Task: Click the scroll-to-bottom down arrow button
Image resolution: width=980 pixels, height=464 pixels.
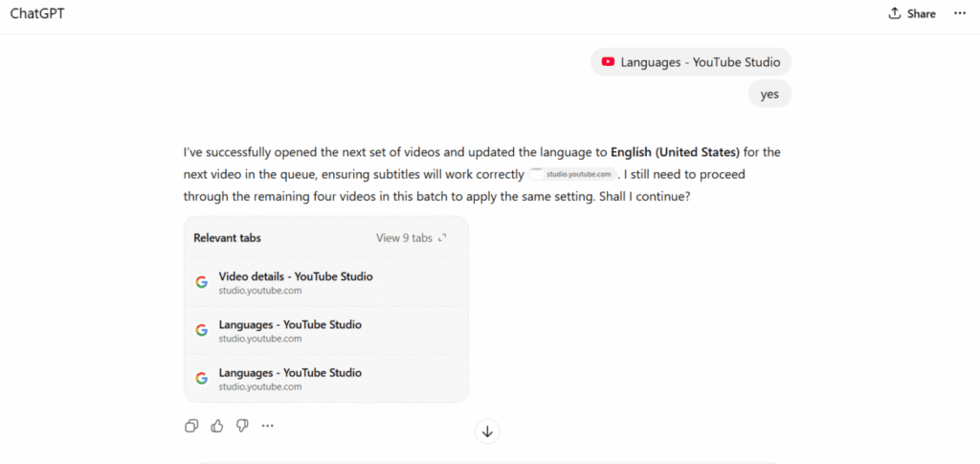Action: [487, 431]
